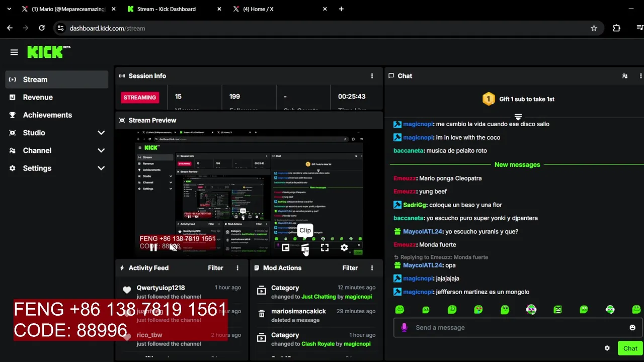Create a Clip from stream preview
The image size is (644, 362).
coord(305,248)
